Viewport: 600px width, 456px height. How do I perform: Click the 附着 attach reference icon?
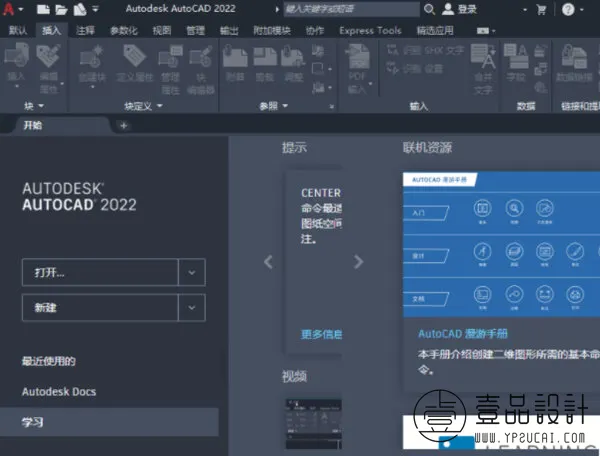click(x=235, y=56)
